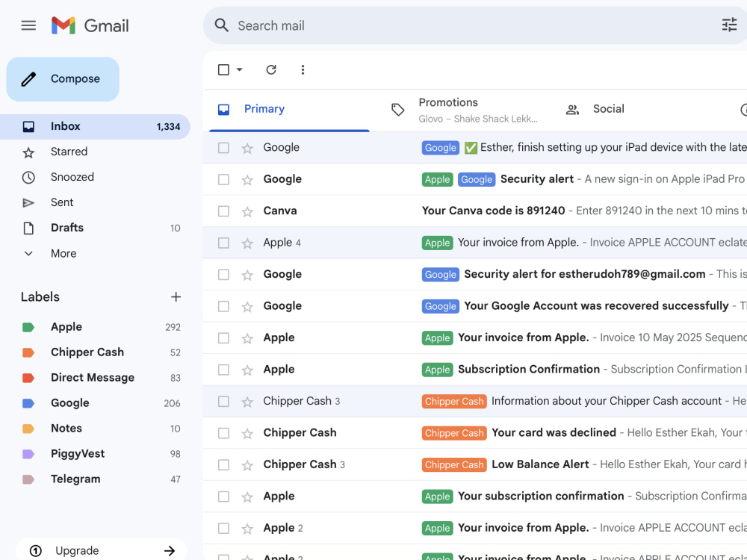
Task: Select the Google Account recovered email checkbox
Action: pos(223,306)
